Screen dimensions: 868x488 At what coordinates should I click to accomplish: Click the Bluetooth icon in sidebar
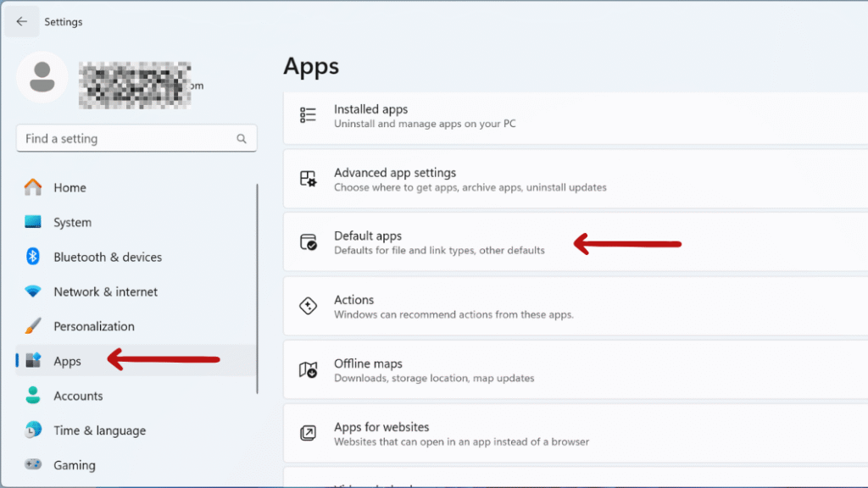click(x=33, y=256)
